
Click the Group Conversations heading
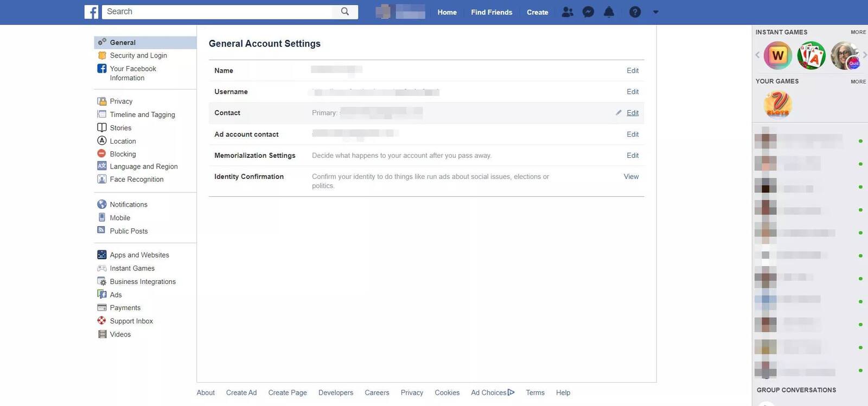796,390
